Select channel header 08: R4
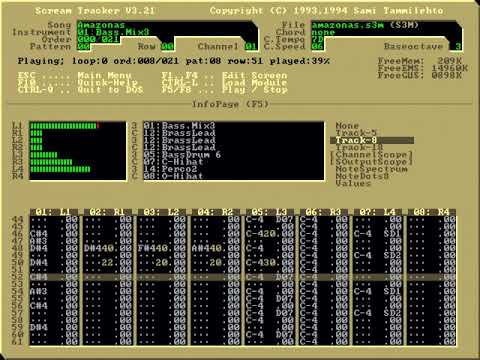The image size is (480, 360). 432,212
